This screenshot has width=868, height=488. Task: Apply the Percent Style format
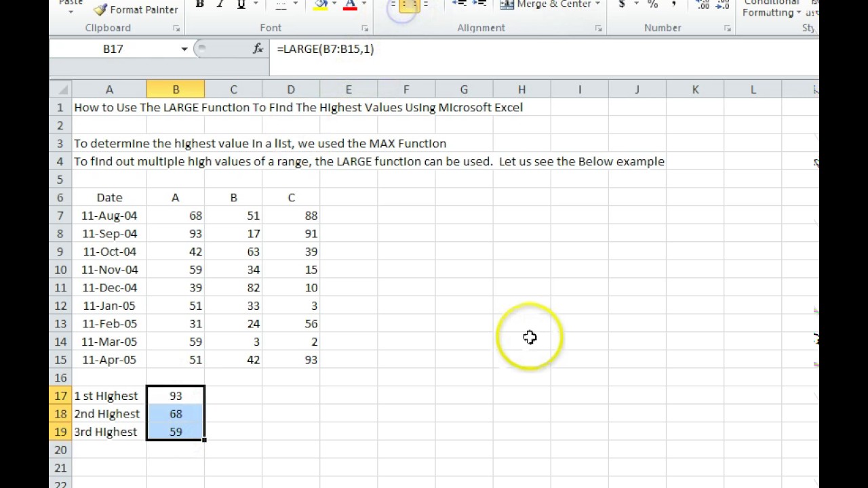tap(652, 5)
